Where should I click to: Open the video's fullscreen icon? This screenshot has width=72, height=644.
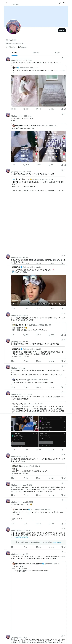(x=64, y=304)
